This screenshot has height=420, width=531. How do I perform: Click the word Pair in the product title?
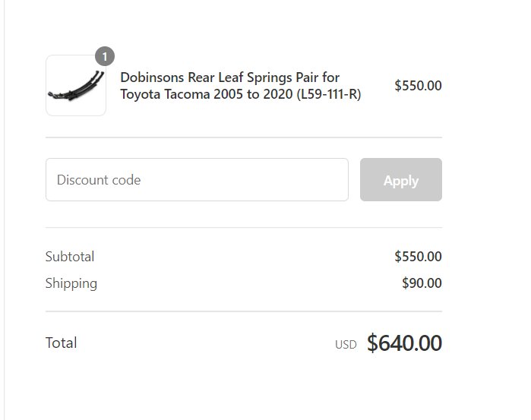307,77
